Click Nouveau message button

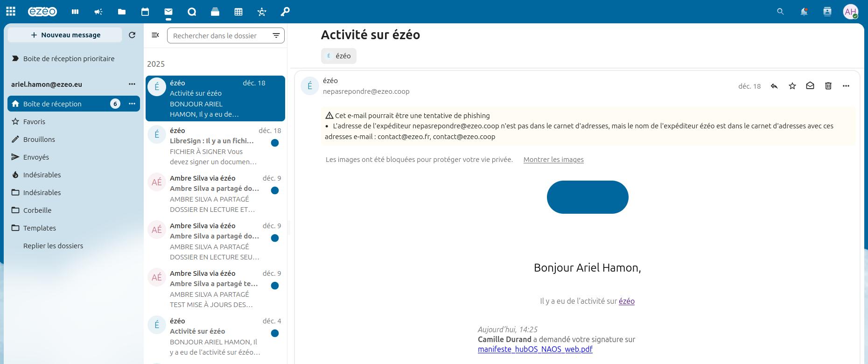[x=65, y=35]
